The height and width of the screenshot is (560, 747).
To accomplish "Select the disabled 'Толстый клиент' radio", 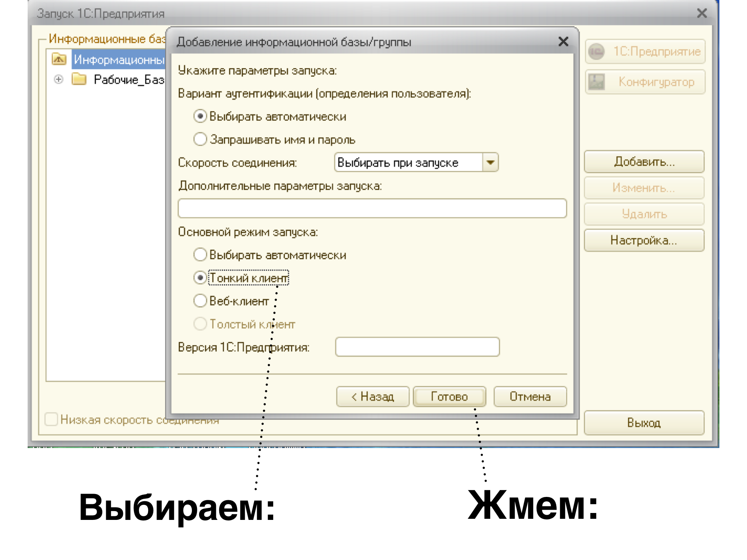I will [x=200, y=324].
